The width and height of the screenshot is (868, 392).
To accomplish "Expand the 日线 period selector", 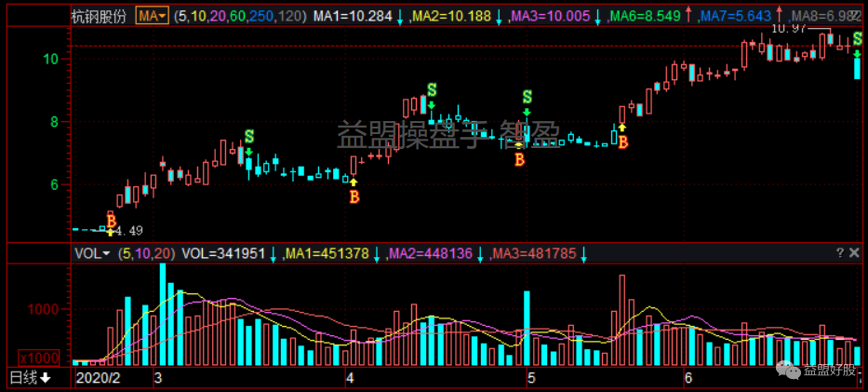I will 32,378.
